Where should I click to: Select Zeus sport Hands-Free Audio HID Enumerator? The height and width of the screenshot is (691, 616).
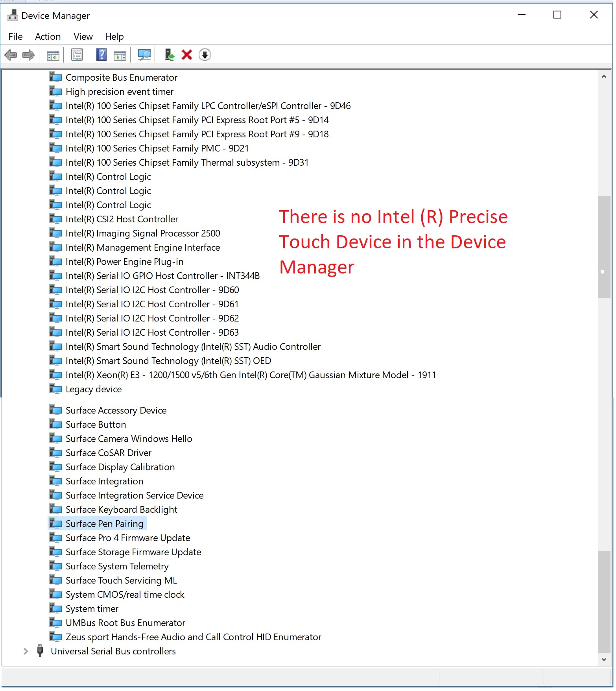tap(194, 637)
